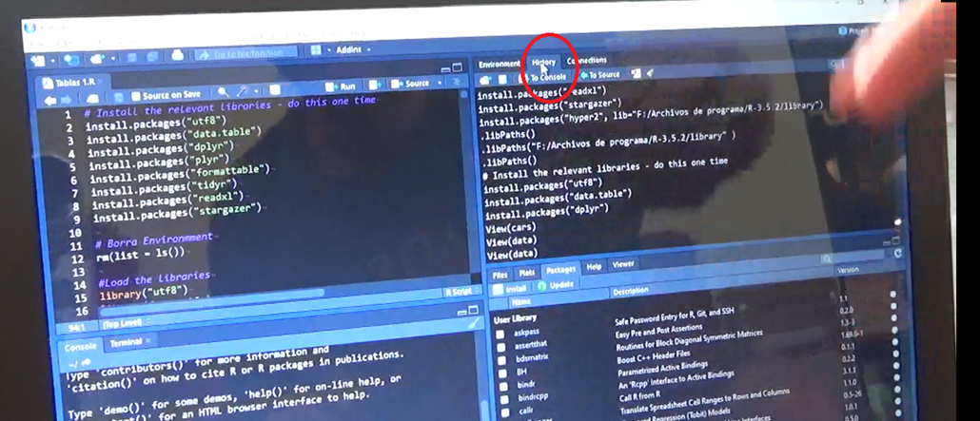Click the Source button

tap(410, 84)
